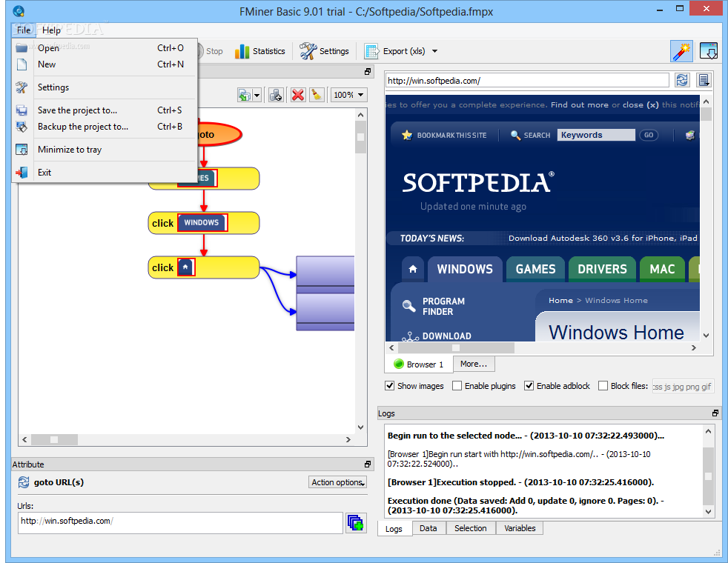Open the File menu
The image size is (728, 563).
point(23,30)
